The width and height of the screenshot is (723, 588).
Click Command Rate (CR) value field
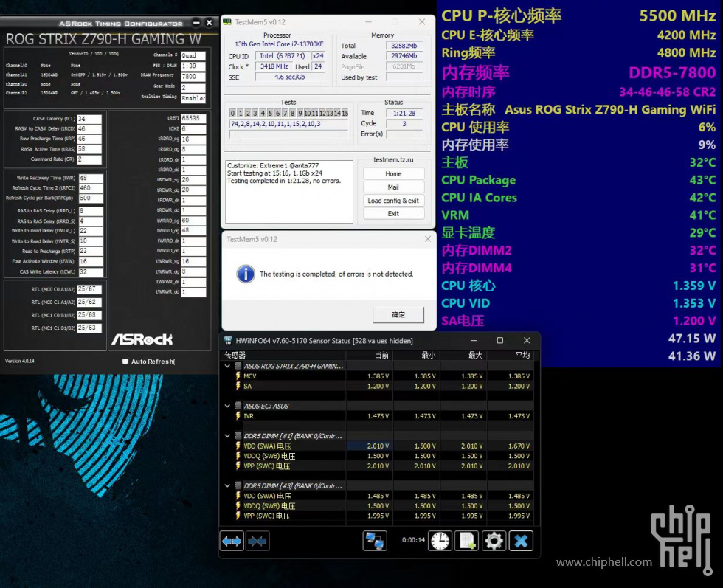89,159
